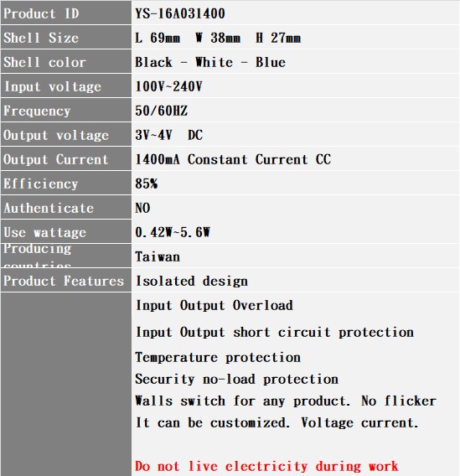460x476 pixels.
Task: Click the Output voltage label
Action: click(56, 136)
